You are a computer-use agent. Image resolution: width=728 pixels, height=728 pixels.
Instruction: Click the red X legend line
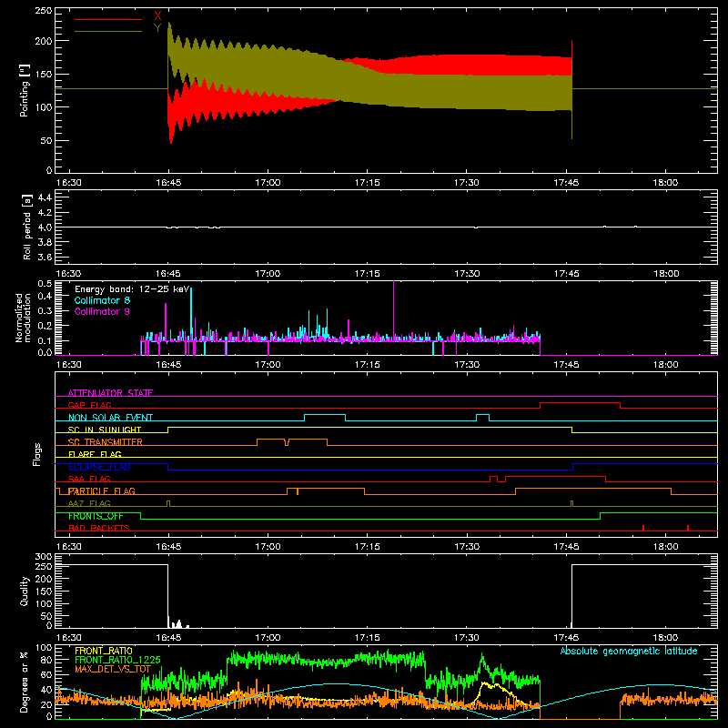(x=108, y=19)
